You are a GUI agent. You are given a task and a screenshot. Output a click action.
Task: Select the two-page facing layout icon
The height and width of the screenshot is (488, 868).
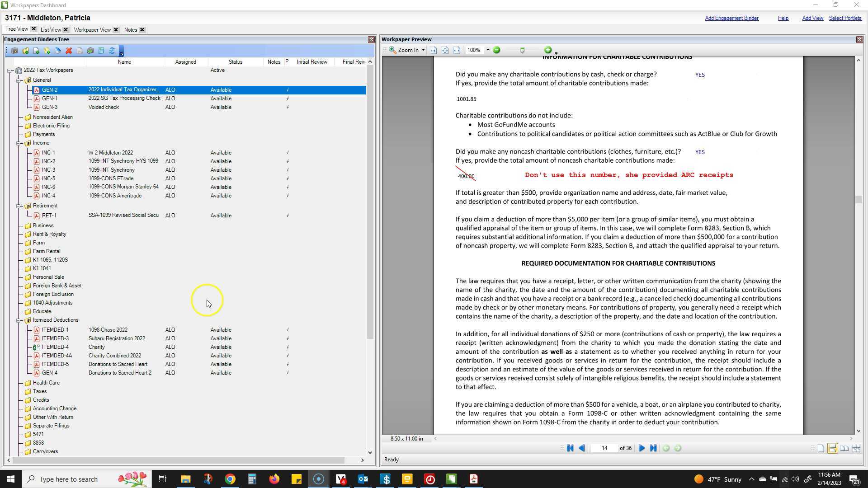tap(844, 448)
